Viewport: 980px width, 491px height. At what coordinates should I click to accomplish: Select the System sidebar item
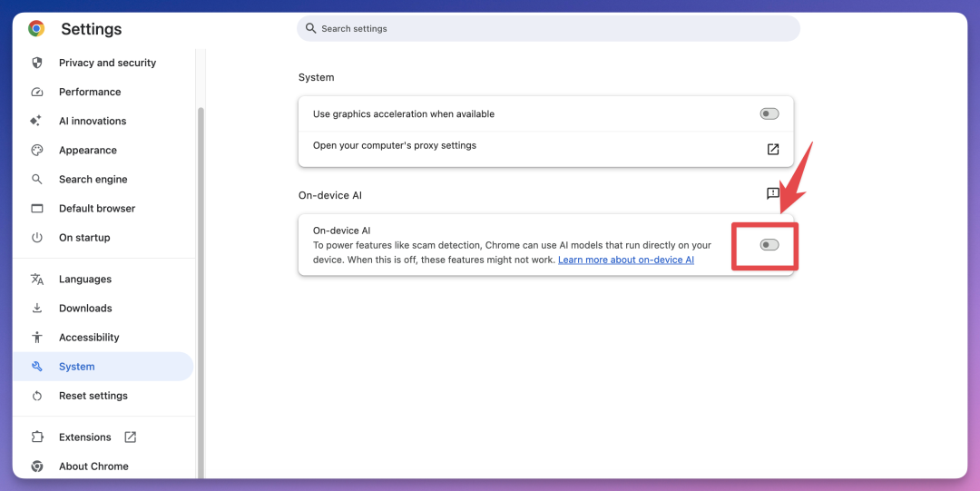[x=103, y=367]
